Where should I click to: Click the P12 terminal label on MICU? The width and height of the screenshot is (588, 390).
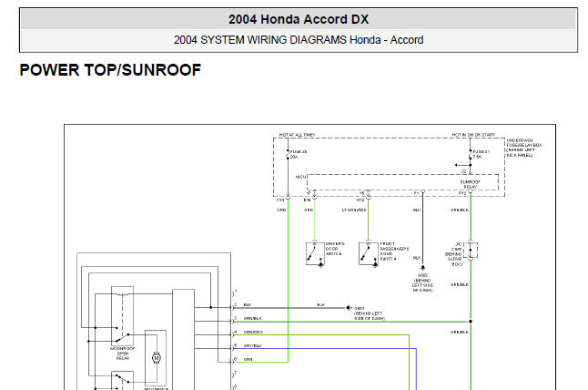[462, 193]
